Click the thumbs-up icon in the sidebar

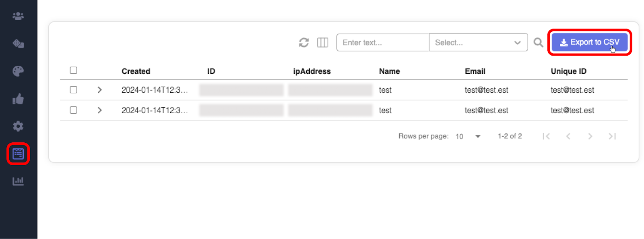(18, 99)
